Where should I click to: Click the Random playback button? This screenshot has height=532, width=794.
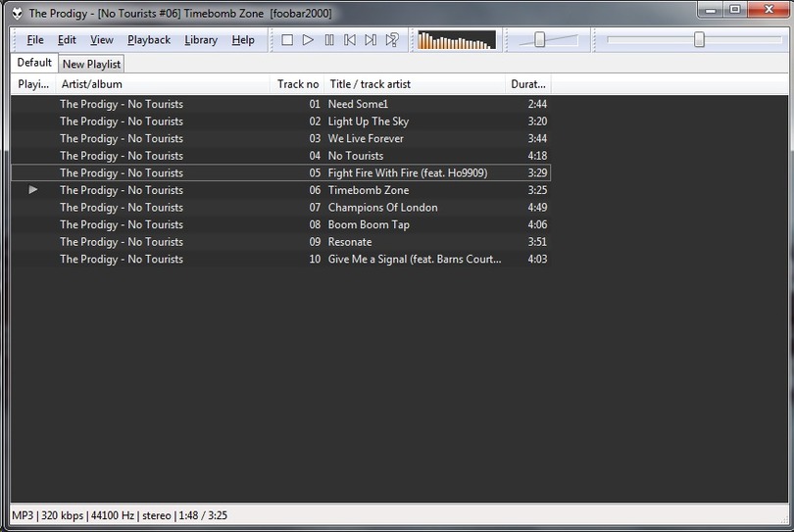click(x=392, y=40)
